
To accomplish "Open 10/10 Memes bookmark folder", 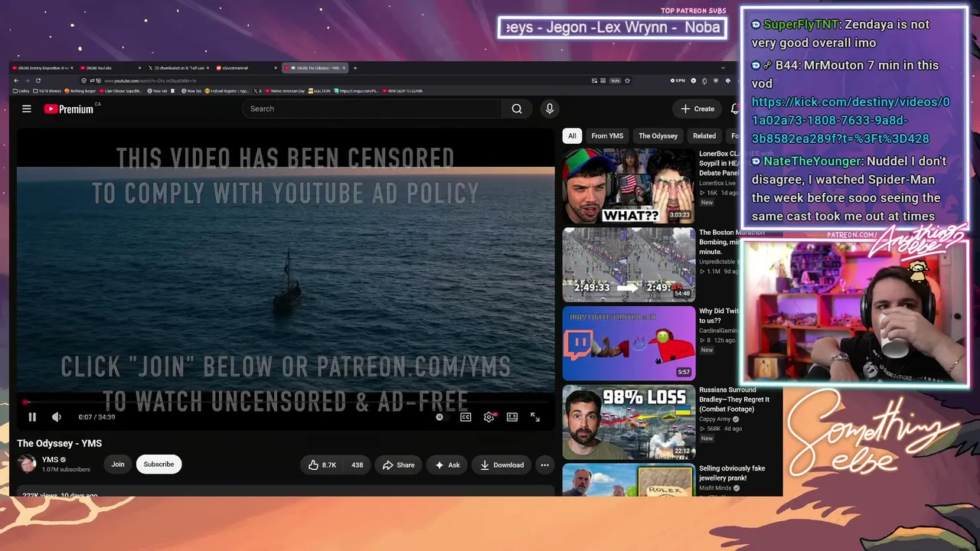I will click(x=45, y=91).
